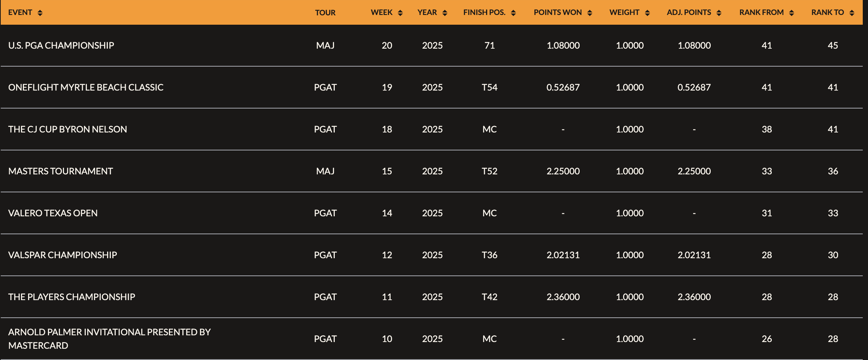
Task: Click the FINISH POS. header label
Action: coord(484,12)
